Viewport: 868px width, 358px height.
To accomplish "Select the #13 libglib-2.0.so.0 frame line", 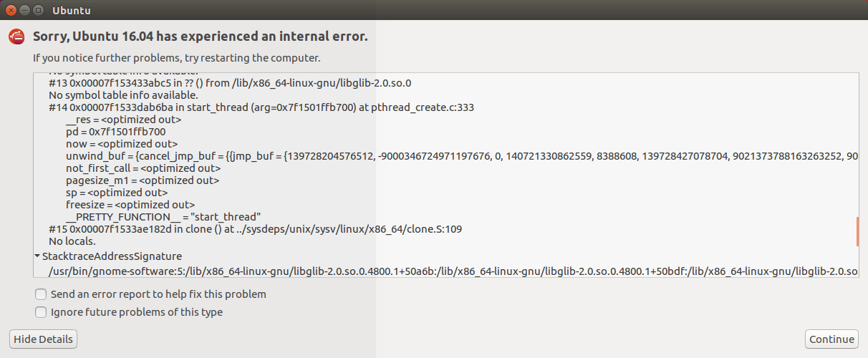I will click(x=230, y=83).
